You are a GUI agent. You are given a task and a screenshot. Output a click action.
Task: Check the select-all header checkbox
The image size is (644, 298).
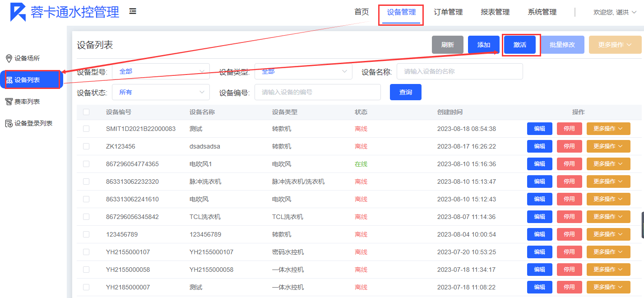pos(86,112)
